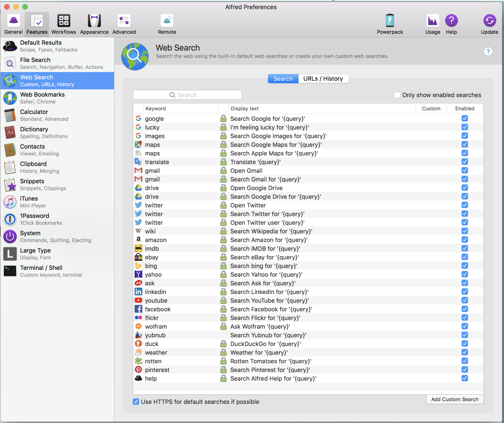504x423 pixels.
Task: Click the Facebook icon in the facebook row
Action: [138, 309]
